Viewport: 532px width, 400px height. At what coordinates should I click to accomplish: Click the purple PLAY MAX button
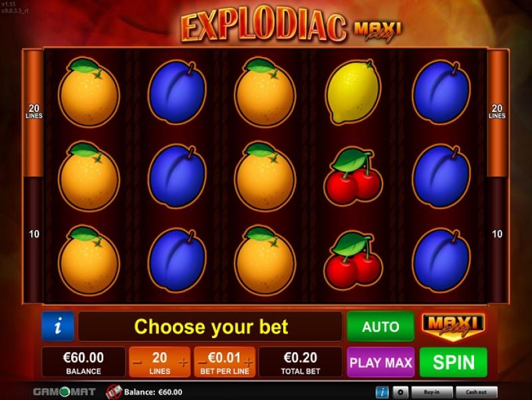point(380,362)
